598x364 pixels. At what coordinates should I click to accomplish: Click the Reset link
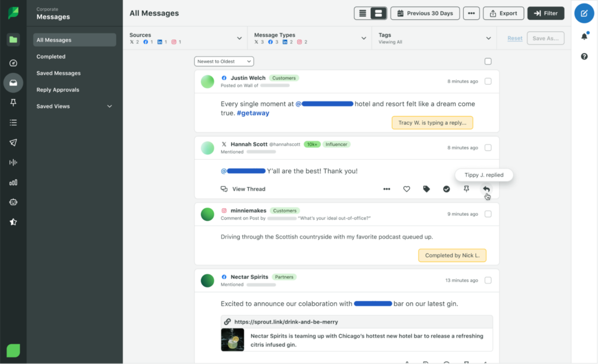click(514, 38)
